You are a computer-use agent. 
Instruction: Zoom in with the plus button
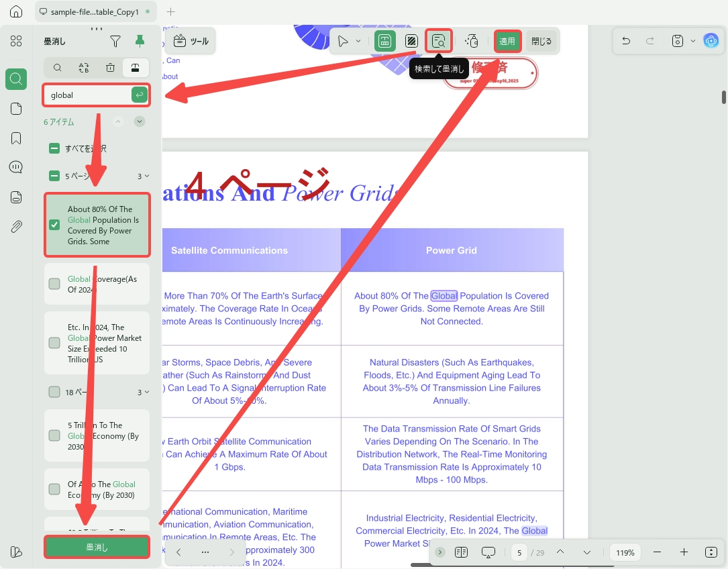pos(684,552)
